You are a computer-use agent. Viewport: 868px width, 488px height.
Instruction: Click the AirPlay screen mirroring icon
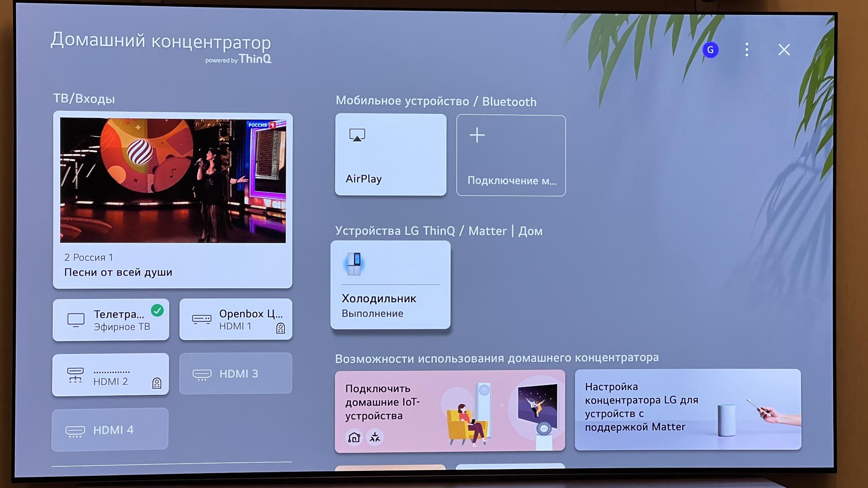click(x=357, y=135)
